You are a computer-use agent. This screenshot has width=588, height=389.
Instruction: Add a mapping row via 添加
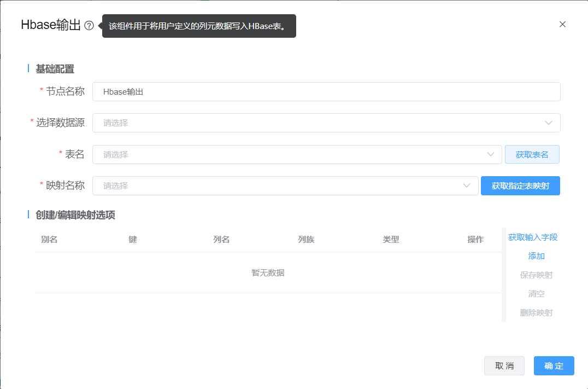(x=536, y=256)
